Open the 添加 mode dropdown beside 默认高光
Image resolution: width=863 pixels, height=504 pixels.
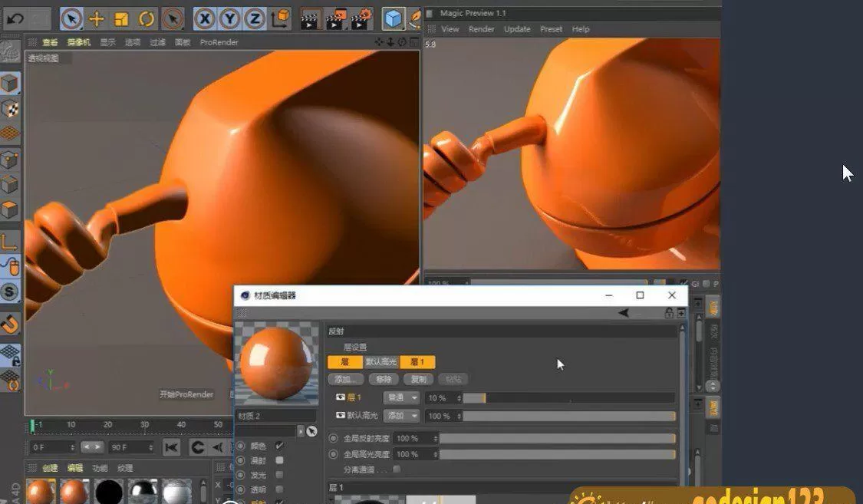(402, 416)
